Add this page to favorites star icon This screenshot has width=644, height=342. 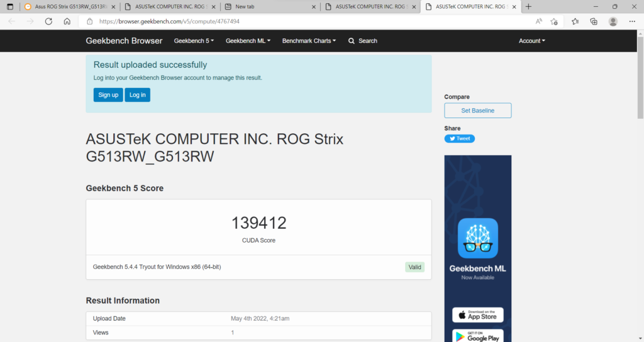tap(554, 21)
